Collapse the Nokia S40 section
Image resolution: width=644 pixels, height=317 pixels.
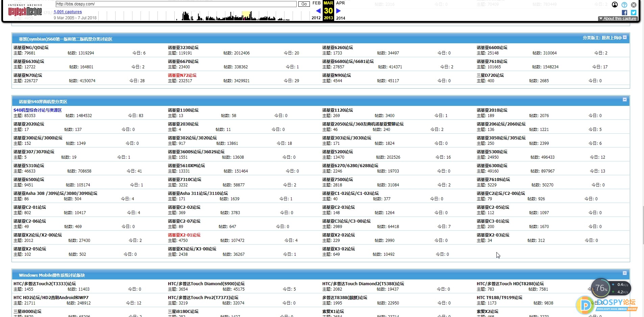(x=625, y=99)
